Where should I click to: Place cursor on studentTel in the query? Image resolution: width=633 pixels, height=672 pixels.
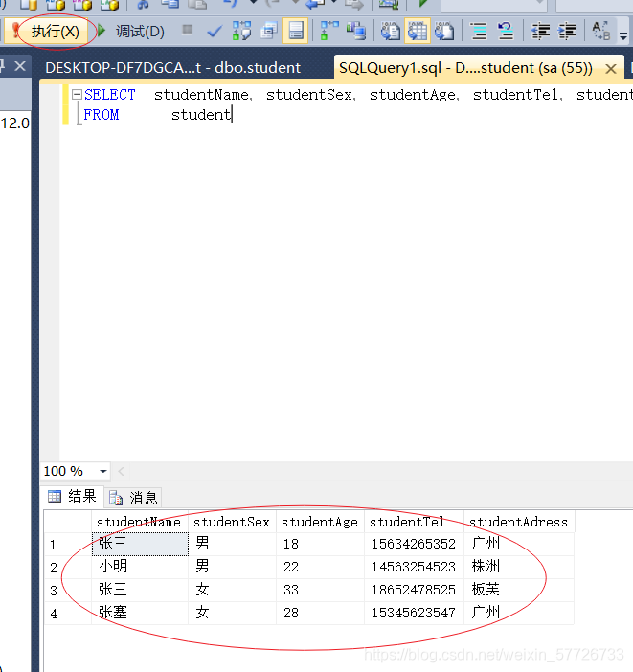[x=515, y=94]
